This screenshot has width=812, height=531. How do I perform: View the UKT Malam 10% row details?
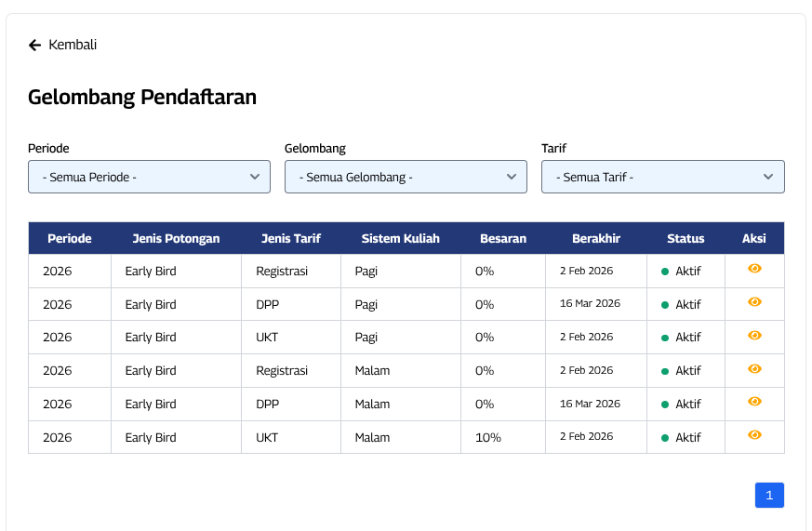pos(754,435)
